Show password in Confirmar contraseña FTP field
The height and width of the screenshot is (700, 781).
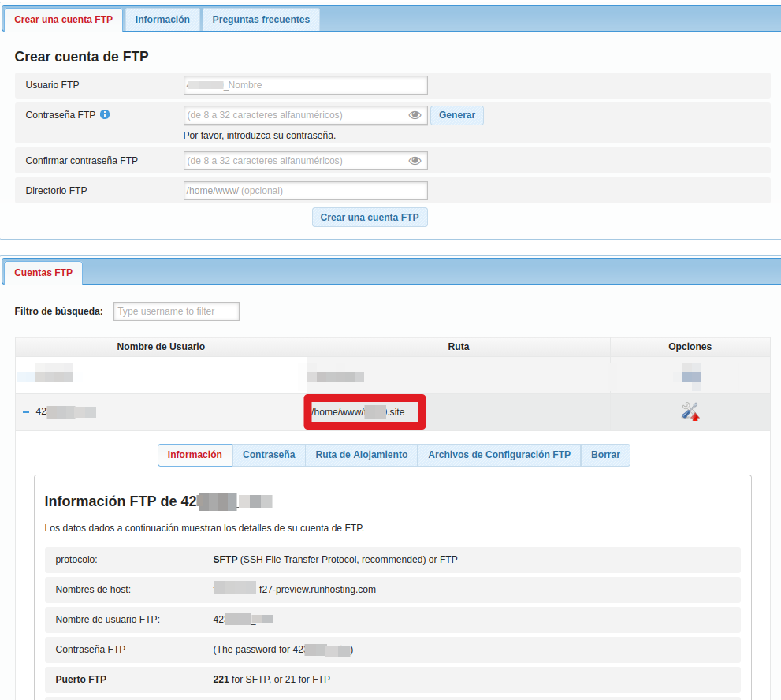point(415,161)
